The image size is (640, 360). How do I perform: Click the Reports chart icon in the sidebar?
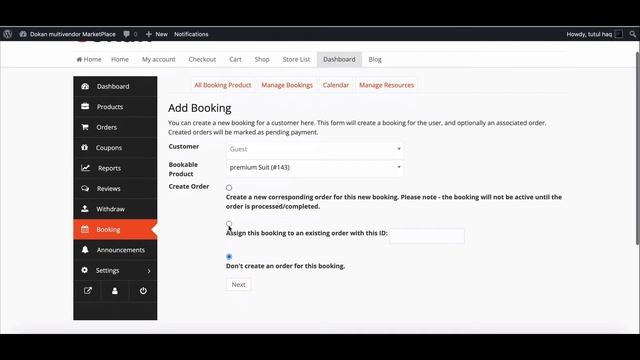[x=85, y=168]
